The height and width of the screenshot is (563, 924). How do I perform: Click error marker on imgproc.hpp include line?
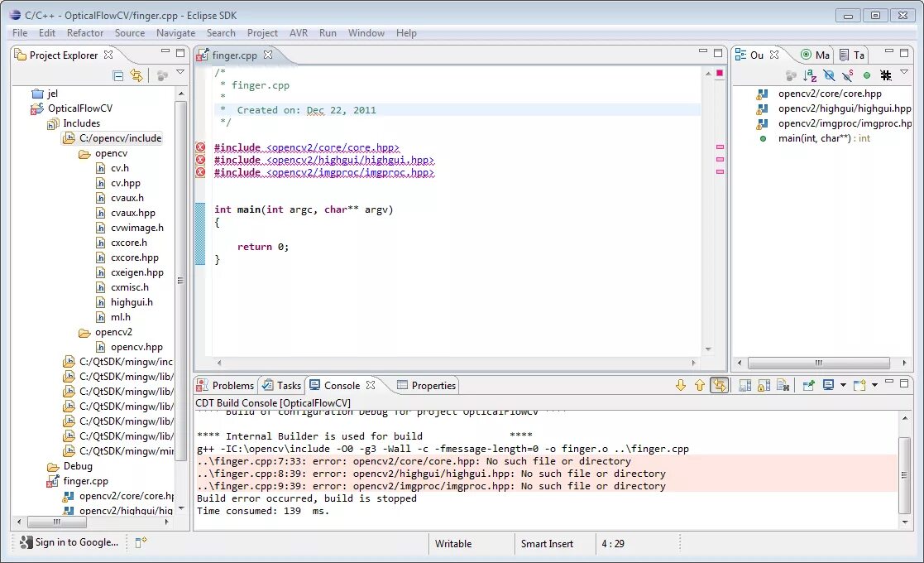[200, 172]
